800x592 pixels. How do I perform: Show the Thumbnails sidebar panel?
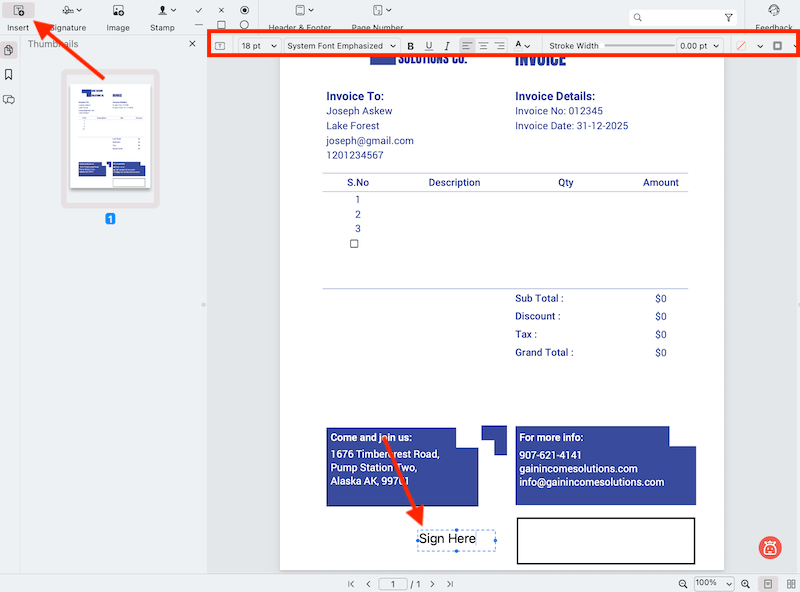click(9, 50)
